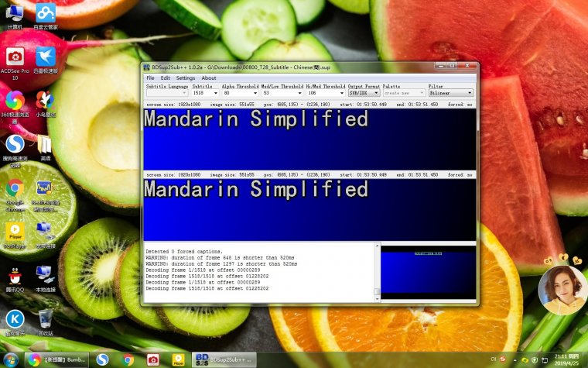Open the blue bird desktop icon
The image size is (588, 368).
[x=46, y=60]
